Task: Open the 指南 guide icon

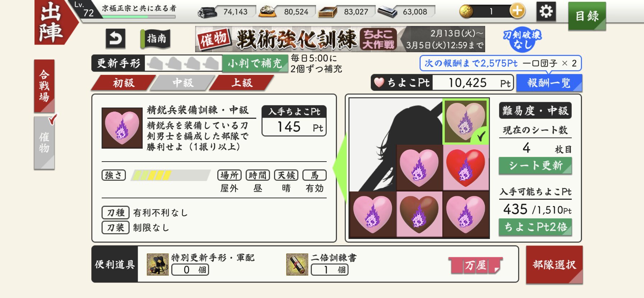Action: (156, 39)
